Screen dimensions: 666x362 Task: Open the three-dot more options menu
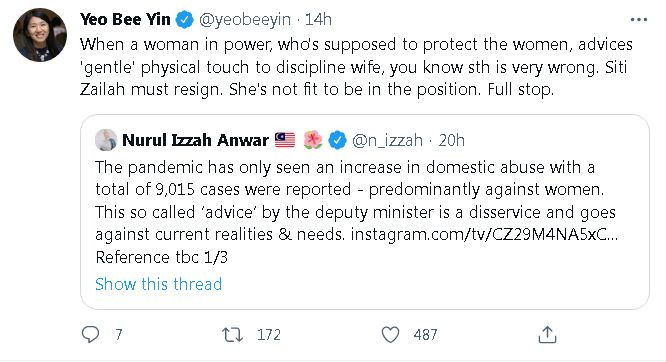pyautogui.click(x=639, y=20)
